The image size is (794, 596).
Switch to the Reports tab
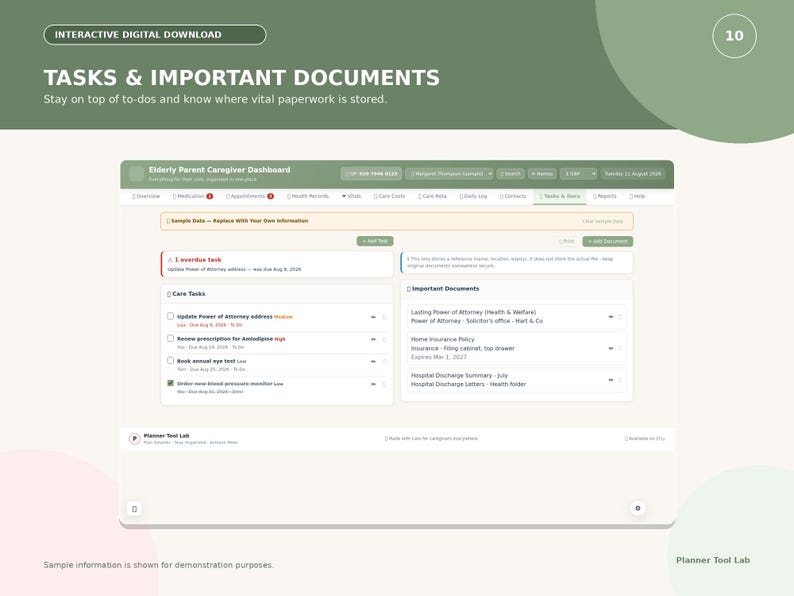click(605, 196)
